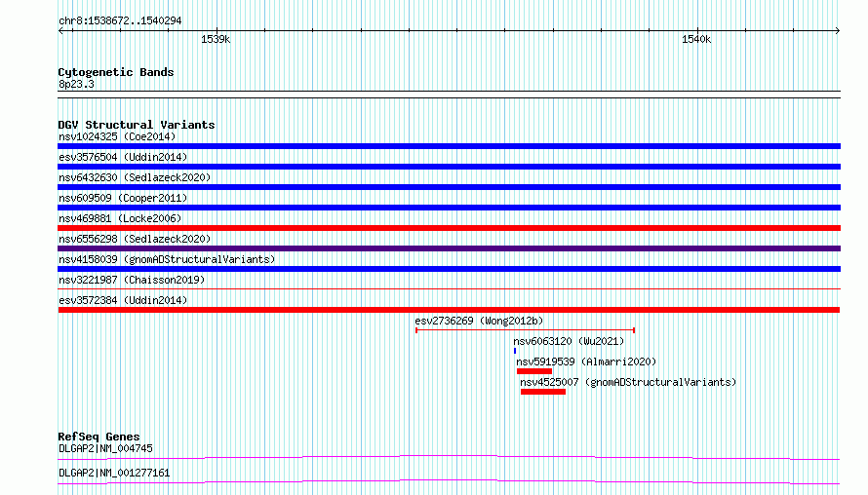Open the second esv3572384 (Uddin2014) label
Image resolution: width=868 pixels, height=495 pixels.
123,300
